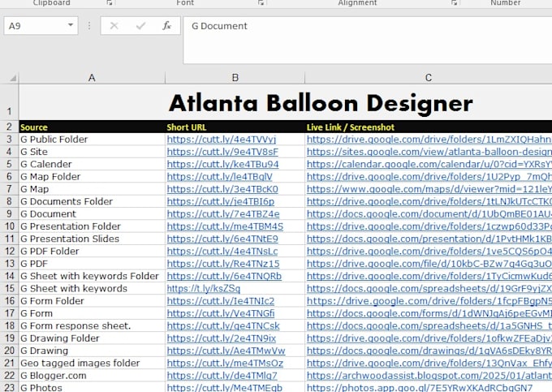This screenshot has height=392, width=552.
Task: Open the sites.google.com atlanta-balloon link
Action: [429, 152]
